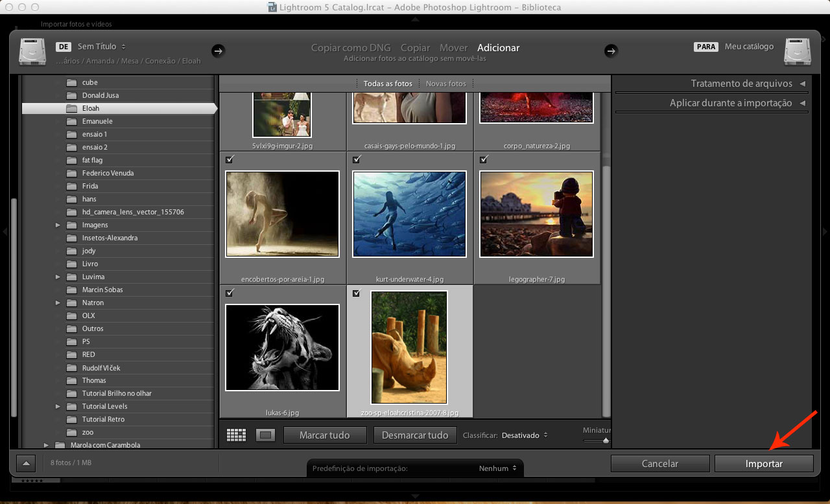830x504 pixels.
Task: Click the grid view icon
Action: point(236,435)
